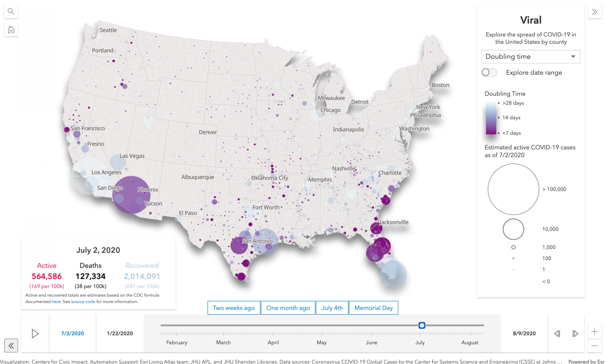Viewport: 605px width, 364px height.
Task: Collapse the Viral side panel
Action: (594, 12)
